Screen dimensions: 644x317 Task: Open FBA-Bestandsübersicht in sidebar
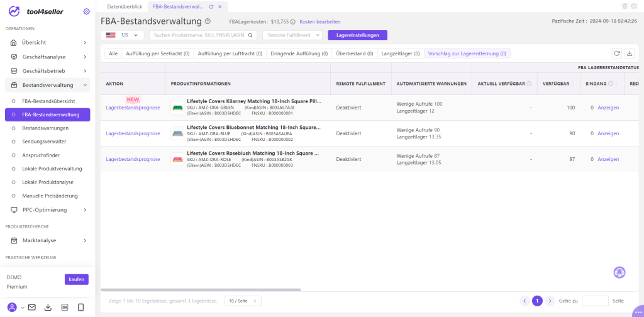point(48,101)
